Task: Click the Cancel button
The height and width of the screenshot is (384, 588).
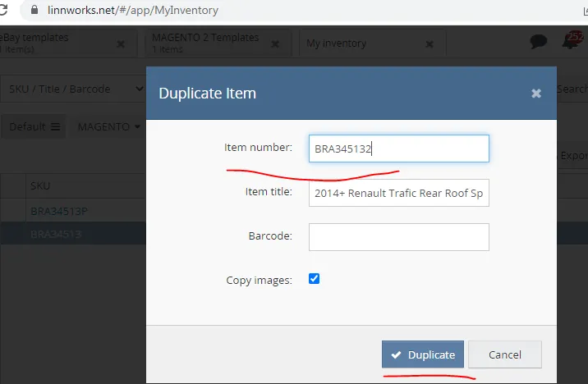Action: pos(505,354)
